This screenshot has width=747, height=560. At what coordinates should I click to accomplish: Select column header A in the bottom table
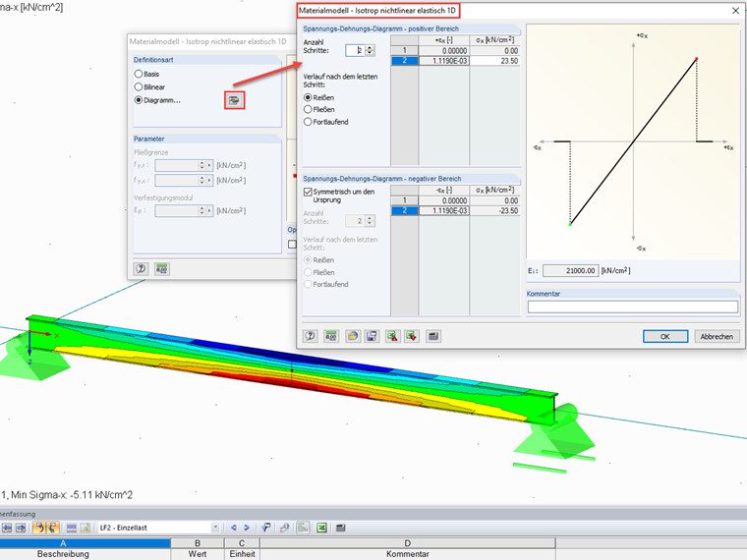coord(63,543)
